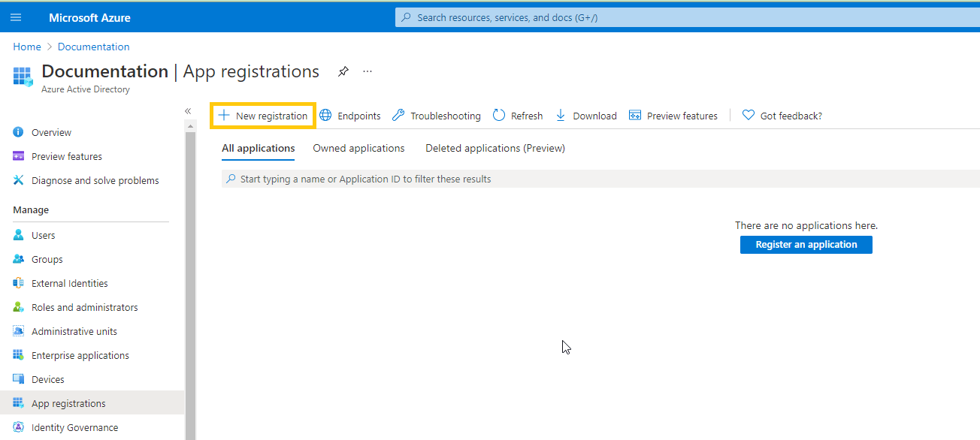Click the Users person icon

click(x=19, y=235)
